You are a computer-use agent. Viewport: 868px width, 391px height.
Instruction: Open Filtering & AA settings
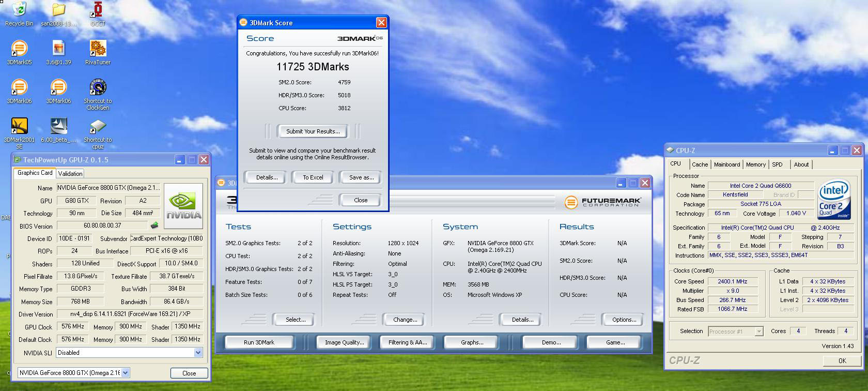point(408,342)
